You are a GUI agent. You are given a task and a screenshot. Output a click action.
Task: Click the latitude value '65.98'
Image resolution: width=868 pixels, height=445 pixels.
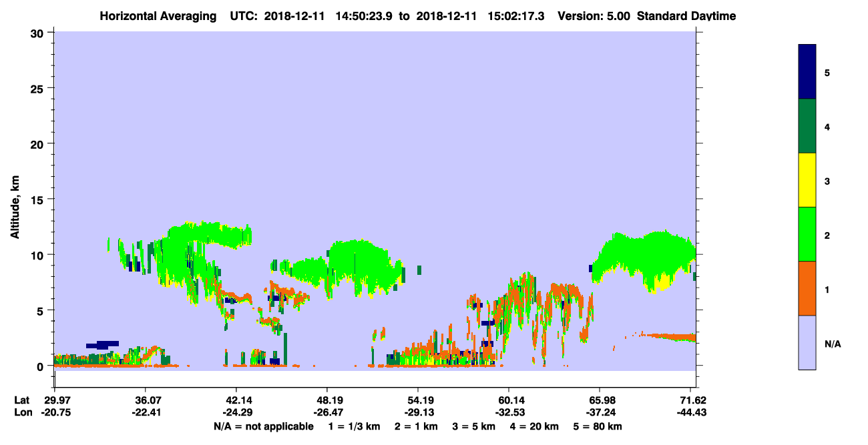tap(600, 400)
